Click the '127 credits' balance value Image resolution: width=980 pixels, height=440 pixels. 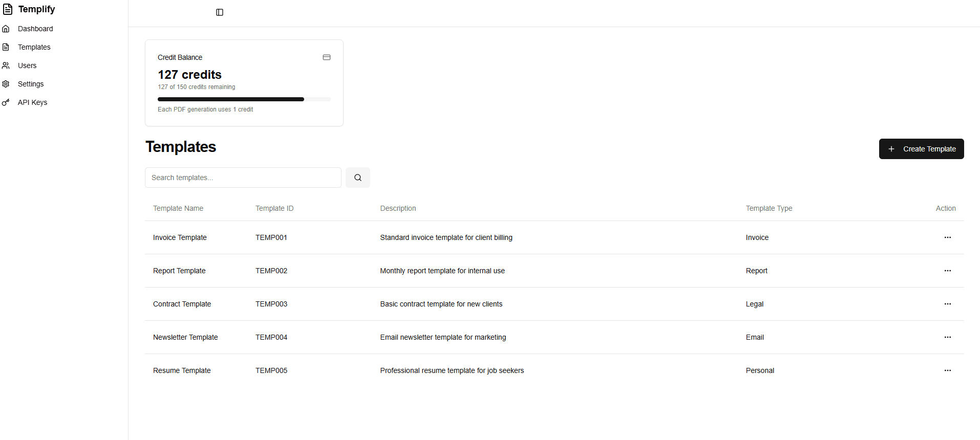[x=189, y=75]
